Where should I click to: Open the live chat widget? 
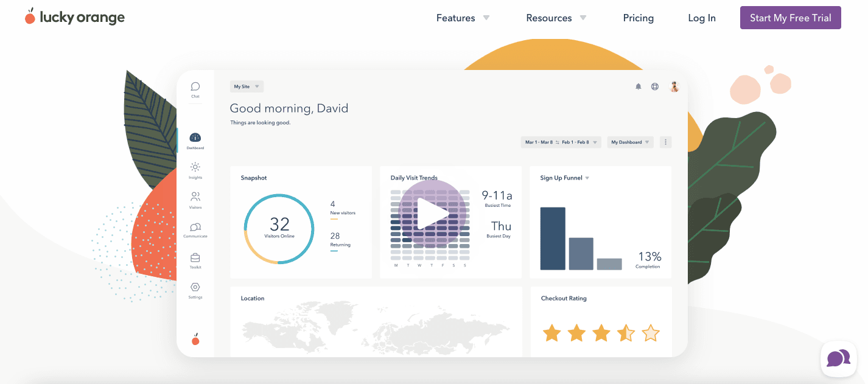tap(838, 358)
